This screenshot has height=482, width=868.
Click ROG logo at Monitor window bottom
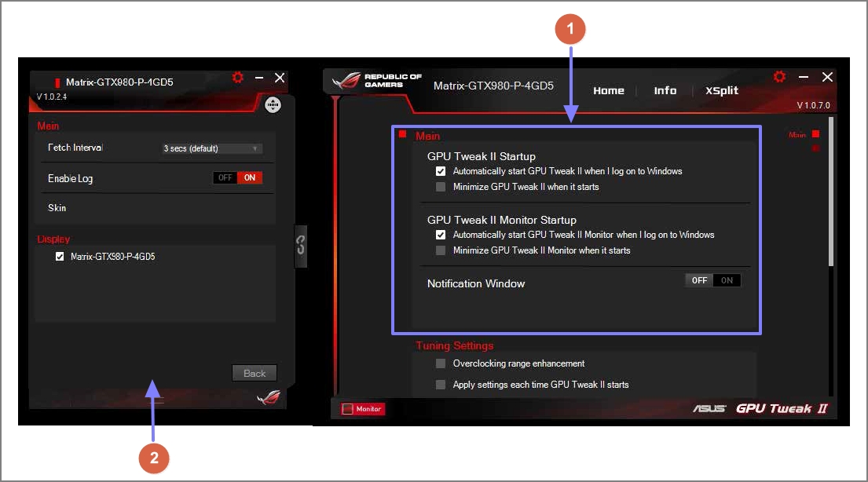pos(269,396)
